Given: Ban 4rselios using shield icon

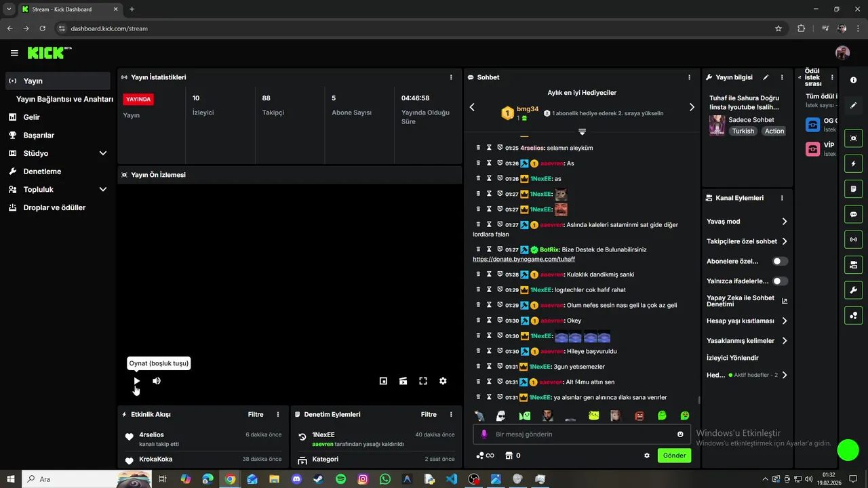Looking at the screenshot, I should 500,148.
